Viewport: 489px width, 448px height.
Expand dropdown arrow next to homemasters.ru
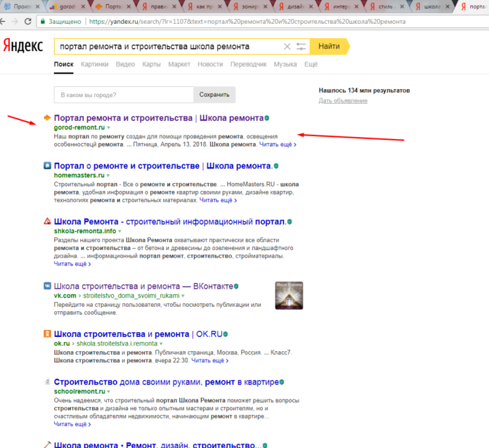click(108, 176)
